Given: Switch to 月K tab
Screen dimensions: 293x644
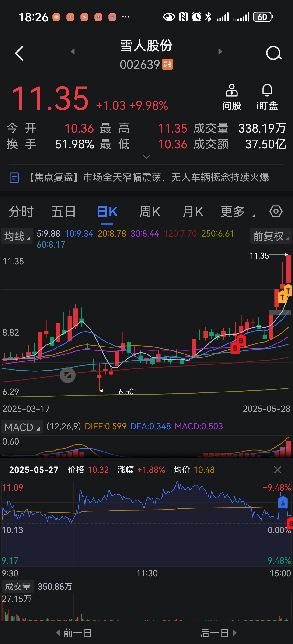Looking at the screenshot, I should tap(193, 211).
